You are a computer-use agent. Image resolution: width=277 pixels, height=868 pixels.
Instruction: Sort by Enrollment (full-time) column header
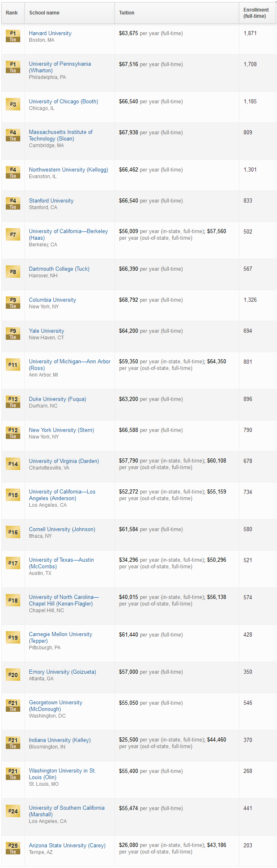(x=256, y=13)
